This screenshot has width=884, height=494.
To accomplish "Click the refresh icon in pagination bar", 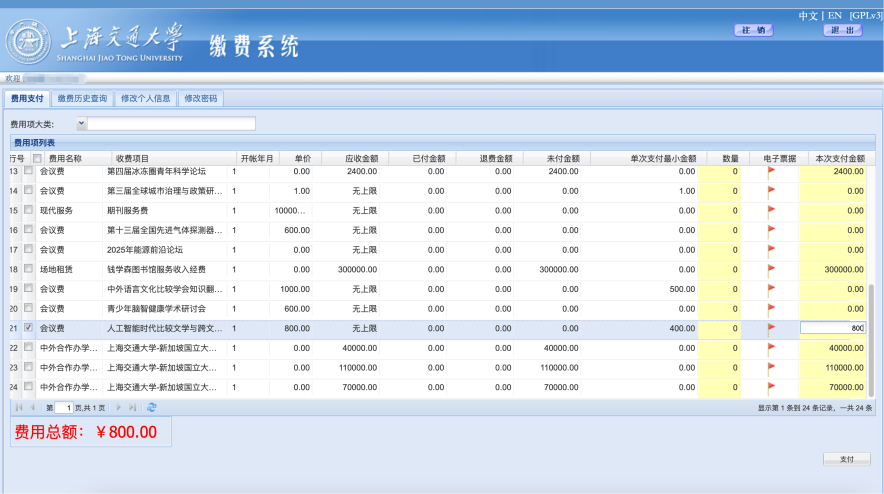I will coord(151,407).
